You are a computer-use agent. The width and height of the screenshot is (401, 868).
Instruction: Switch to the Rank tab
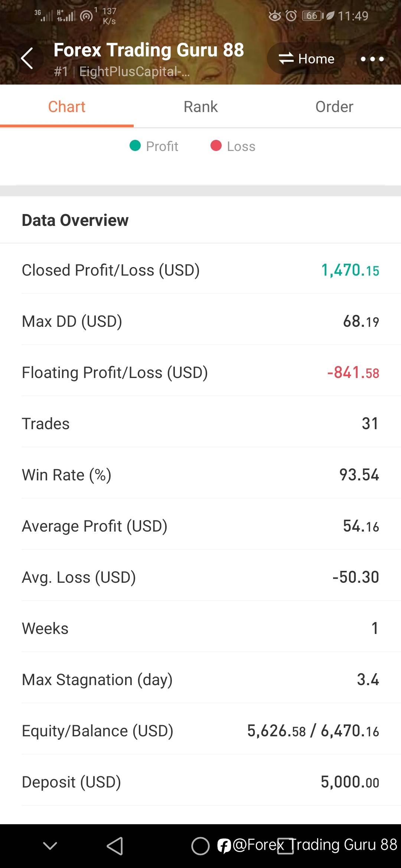[200, 107]
